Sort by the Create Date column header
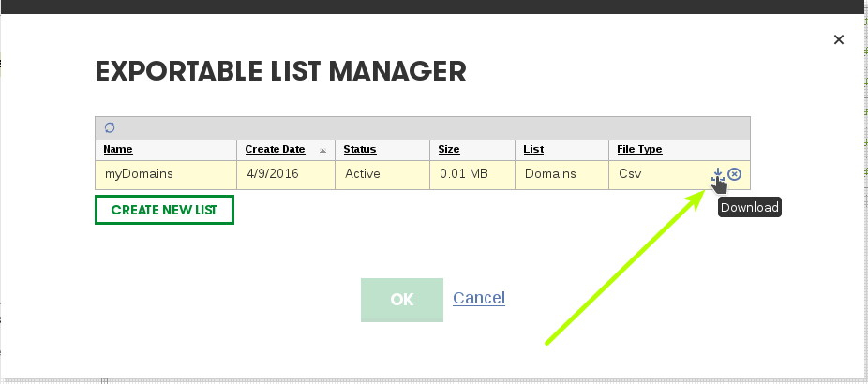Screen dimensions: 868x384 click(276, 150)
